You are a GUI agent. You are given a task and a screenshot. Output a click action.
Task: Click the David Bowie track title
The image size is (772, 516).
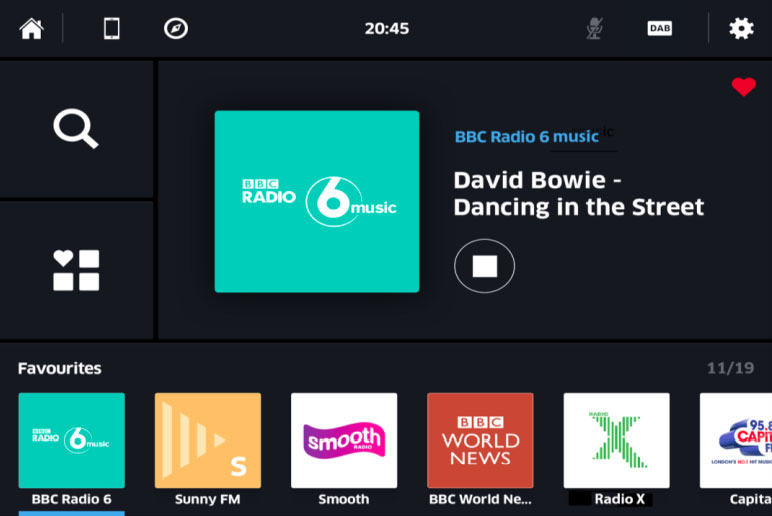[579, 194]
